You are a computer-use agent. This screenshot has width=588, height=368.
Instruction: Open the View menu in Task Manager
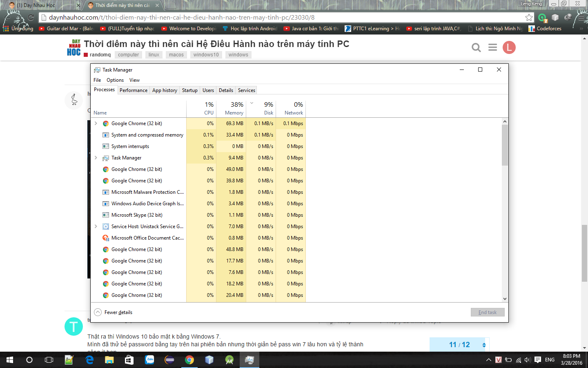point(134,80)
